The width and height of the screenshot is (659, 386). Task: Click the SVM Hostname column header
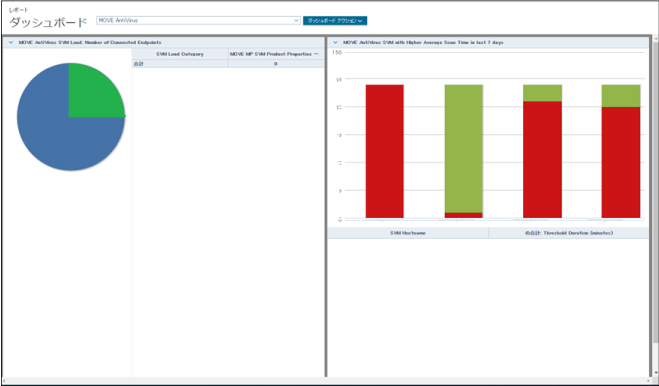pyautogui.click(x=408, y=233)
